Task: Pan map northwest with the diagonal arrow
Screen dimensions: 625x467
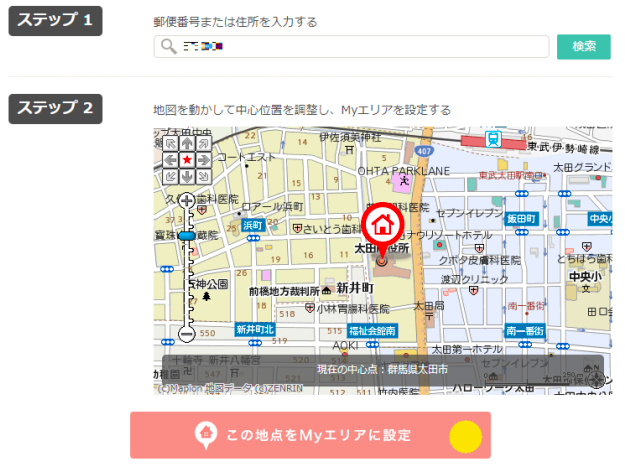Action: [x=171, y=143]
